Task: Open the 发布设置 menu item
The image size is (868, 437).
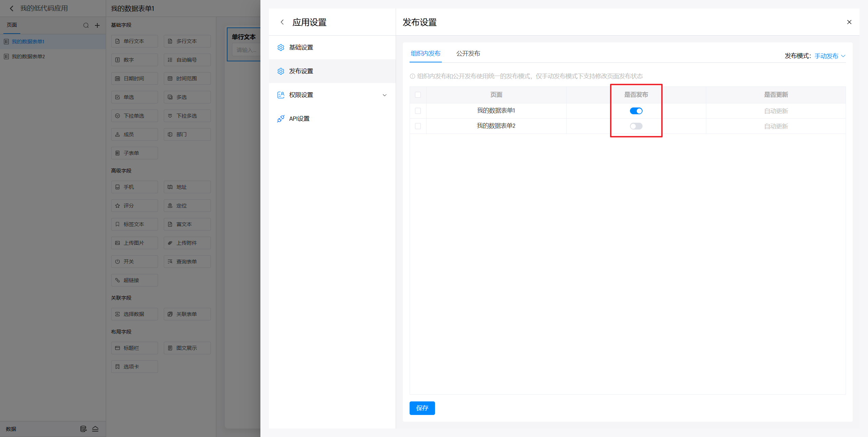Action: [x=301, y=71]
